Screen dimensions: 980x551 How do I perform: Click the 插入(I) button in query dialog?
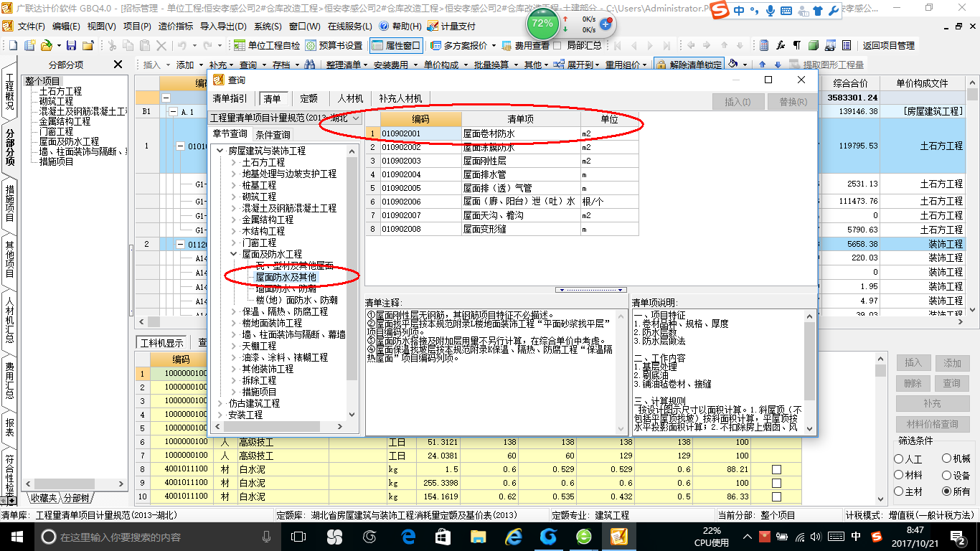[x=738, y=102]
